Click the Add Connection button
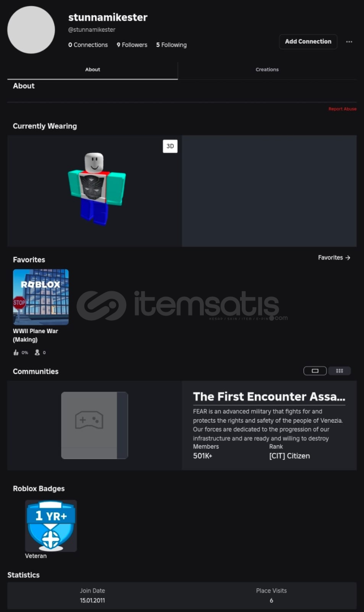The width and height of the screenshot is (364, 612). (308, 41)
